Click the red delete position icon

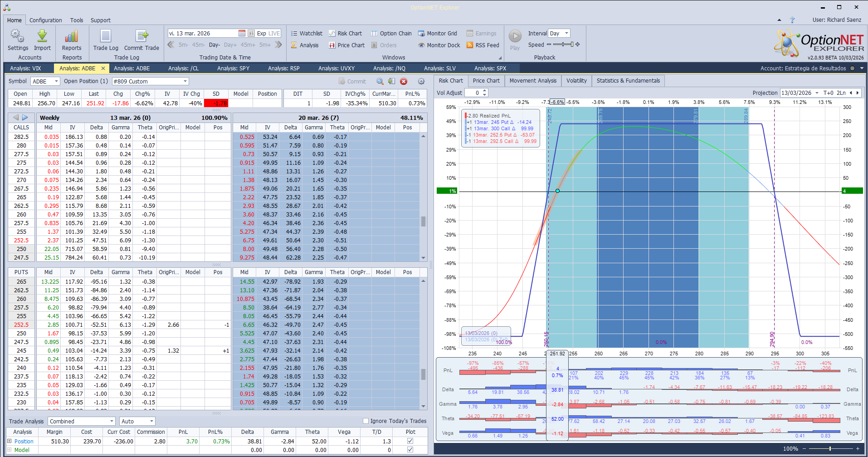[404, 81]
